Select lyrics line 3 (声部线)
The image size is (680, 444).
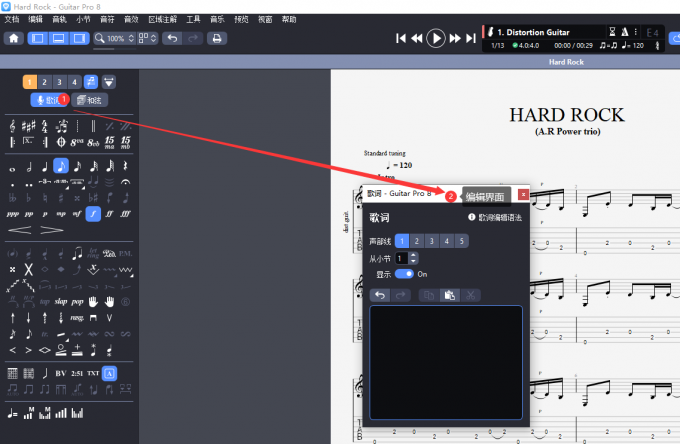point(431,241)
